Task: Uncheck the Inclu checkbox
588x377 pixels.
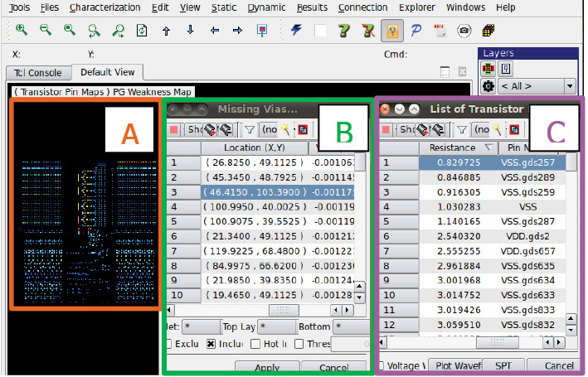Action: 211,344
